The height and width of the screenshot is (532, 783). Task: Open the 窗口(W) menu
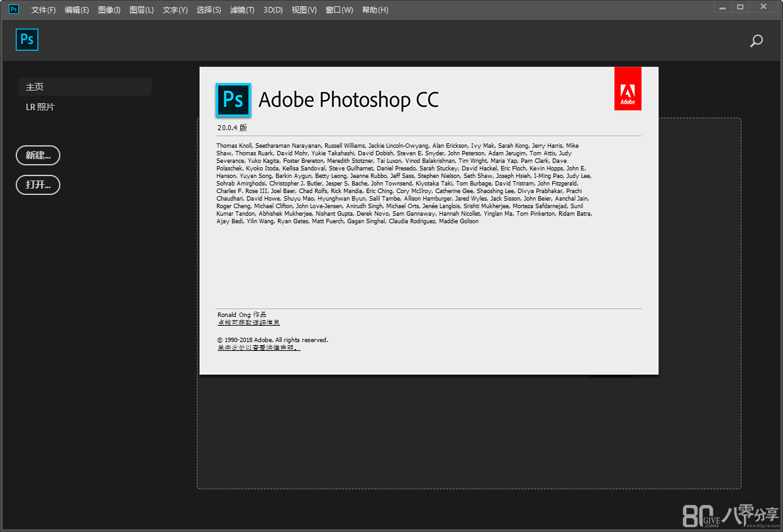pyautogui.click(x=340, y=10)
